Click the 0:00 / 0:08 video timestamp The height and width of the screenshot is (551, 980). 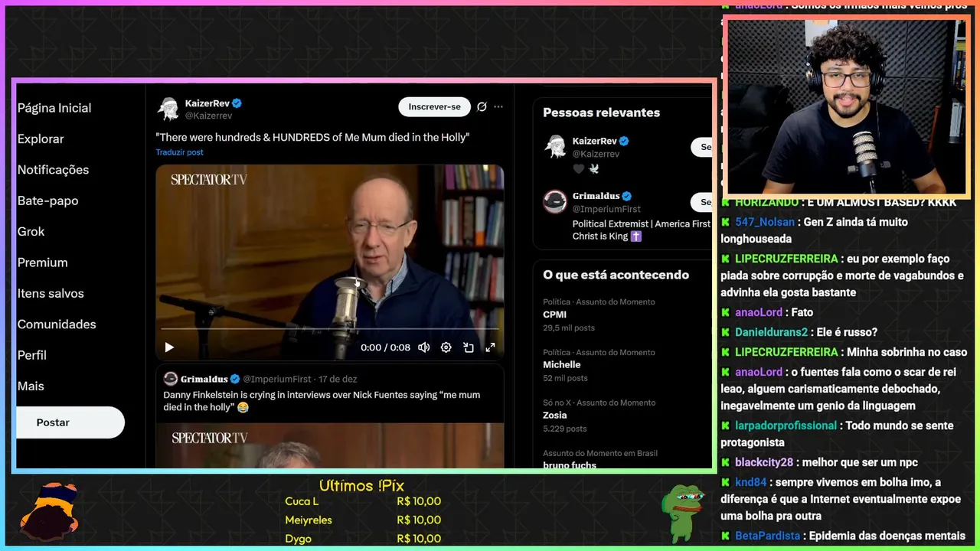[x=385, y=347]
